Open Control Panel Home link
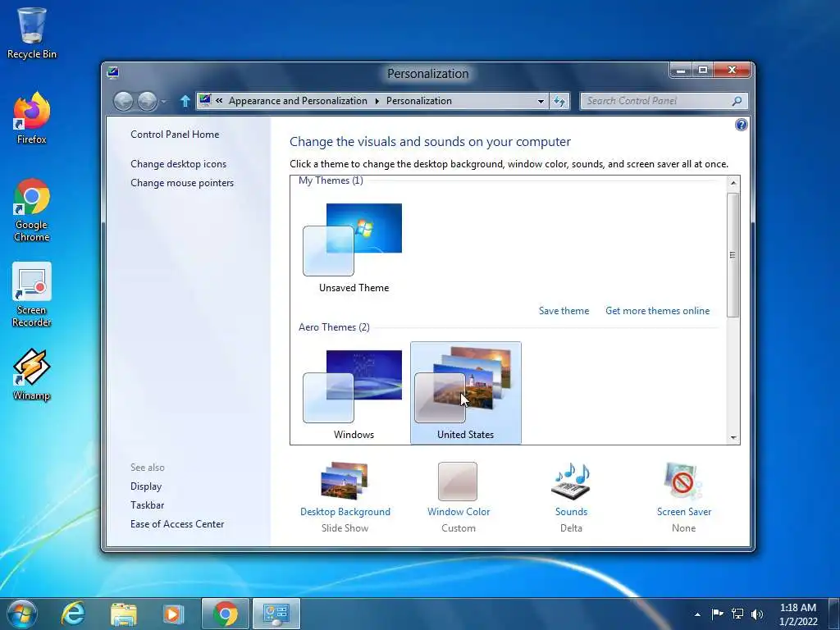 (175, 135)
